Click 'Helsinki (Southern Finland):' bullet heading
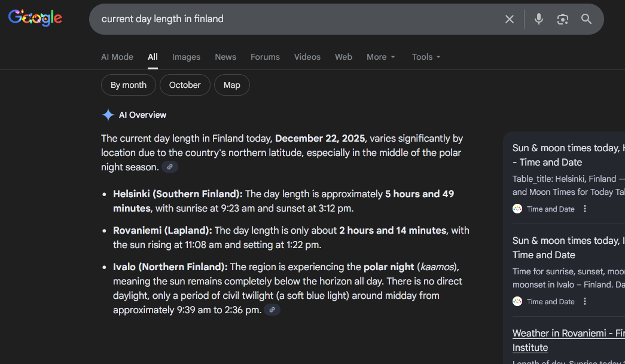The height and width of the screenshot is (364, 625). 178,194
